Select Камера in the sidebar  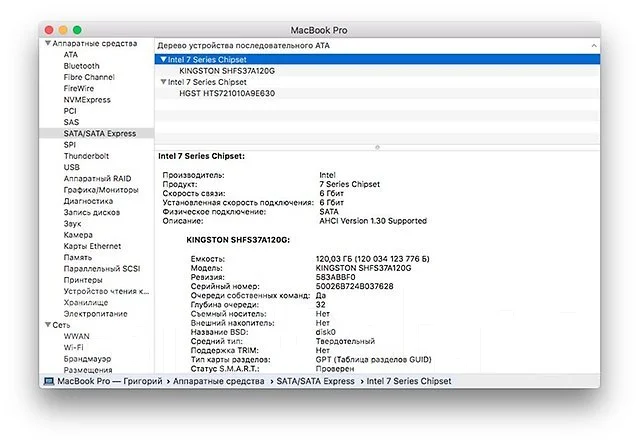point(78,235)
